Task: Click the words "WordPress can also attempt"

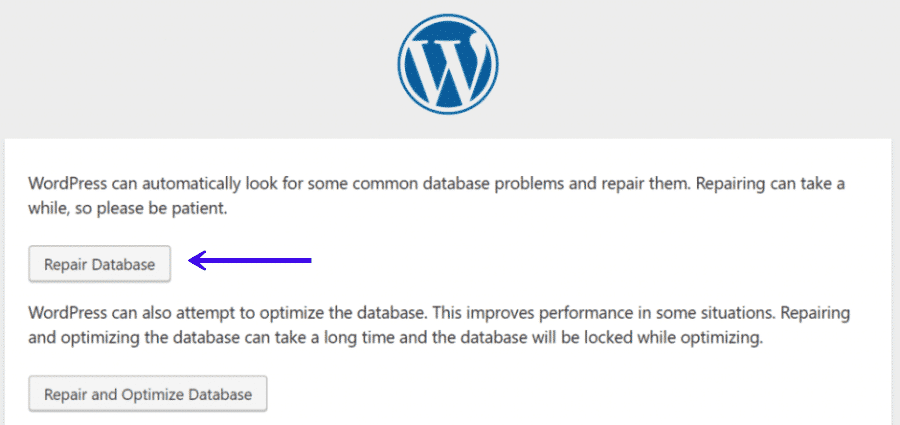Action: click(x=126, y=313)
